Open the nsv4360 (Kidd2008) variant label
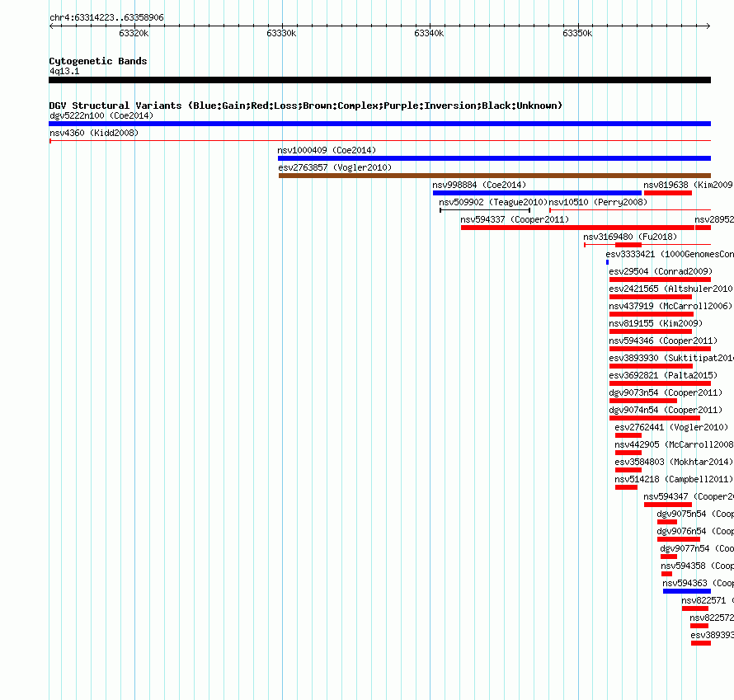Image resolution: width=734 pixels, height=700 pixels. [94, 133]
